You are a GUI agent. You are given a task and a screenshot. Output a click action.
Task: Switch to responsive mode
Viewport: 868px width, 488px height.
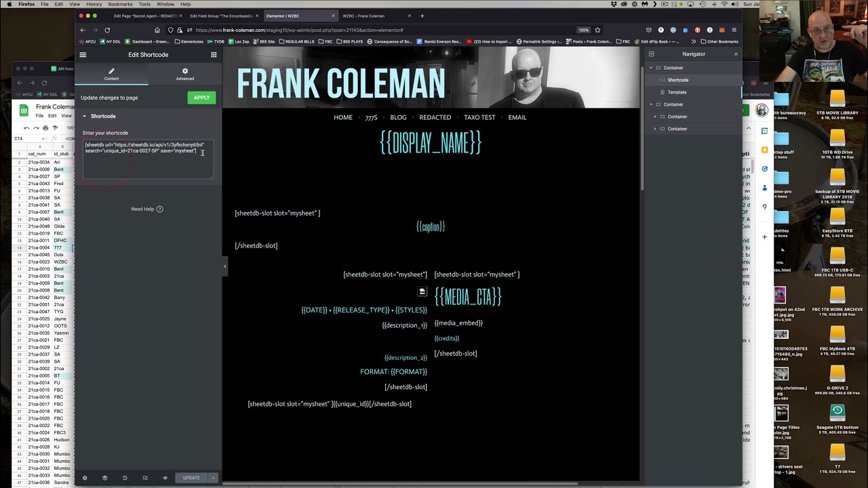coord(145,478)
